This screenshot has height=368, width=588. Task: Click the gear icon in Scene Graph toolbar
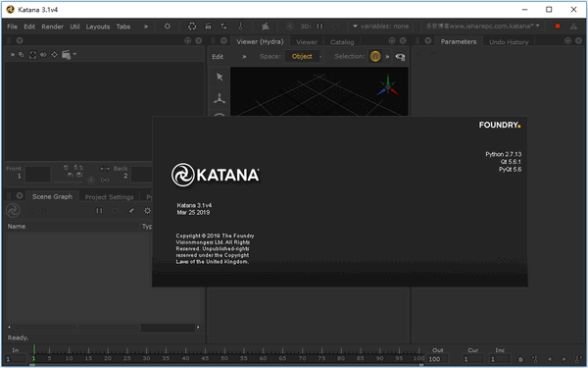147,211
